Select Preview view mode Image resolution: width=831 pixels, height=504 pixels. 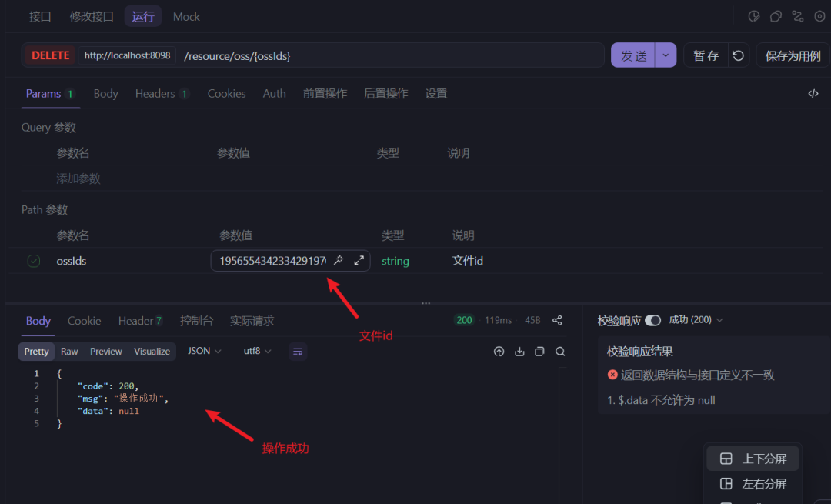click(x=105, y=352)
